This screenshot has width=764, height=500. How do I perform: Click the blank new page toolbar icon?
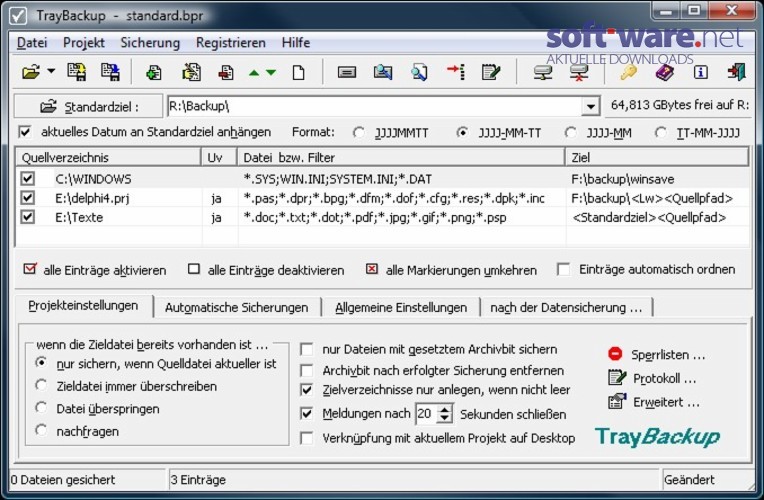[298, 73]
